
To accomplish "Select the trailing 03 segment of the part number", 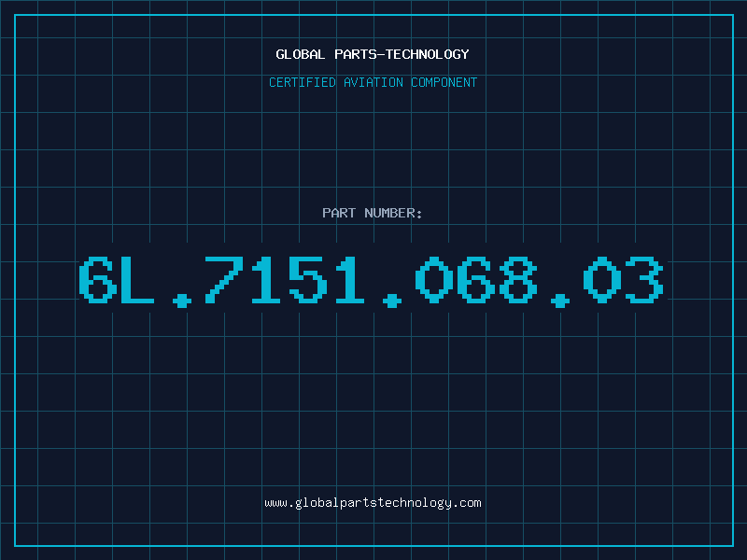I will pyautogui.click(x=623, y=280).
